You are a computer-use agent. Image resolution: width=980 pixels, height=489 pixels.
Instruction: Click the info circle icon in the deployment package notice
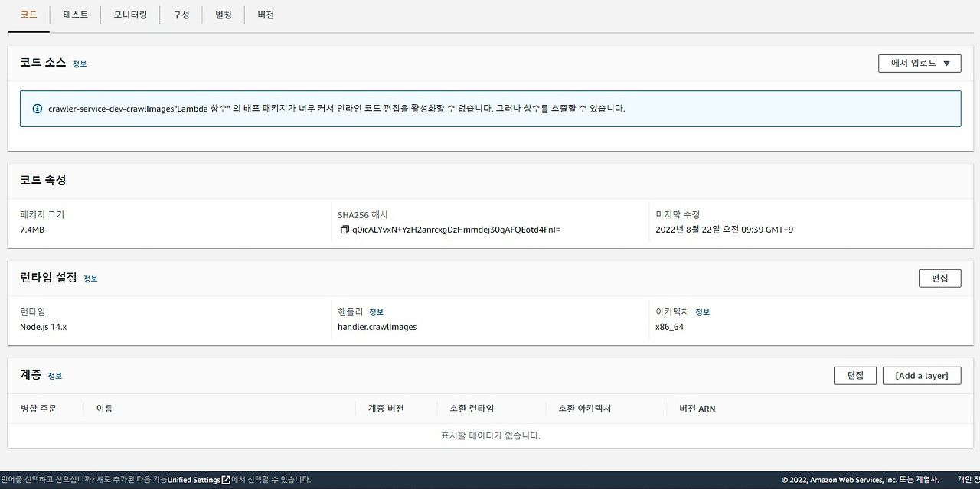tap(38, 108)
